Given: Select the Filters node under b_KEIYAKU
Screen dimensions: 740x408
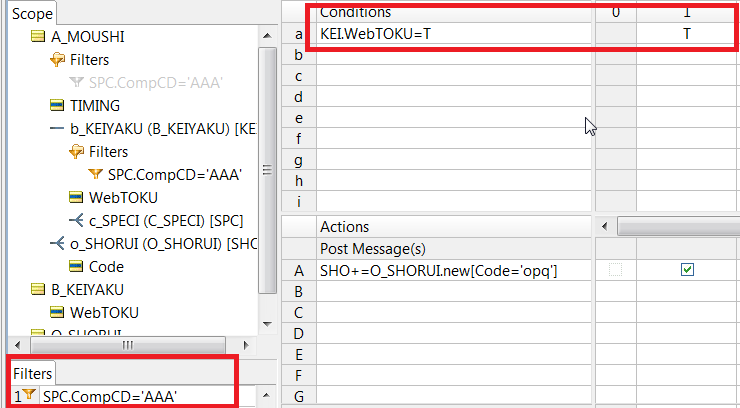Looking at the screenshot, I should (108, 152).
